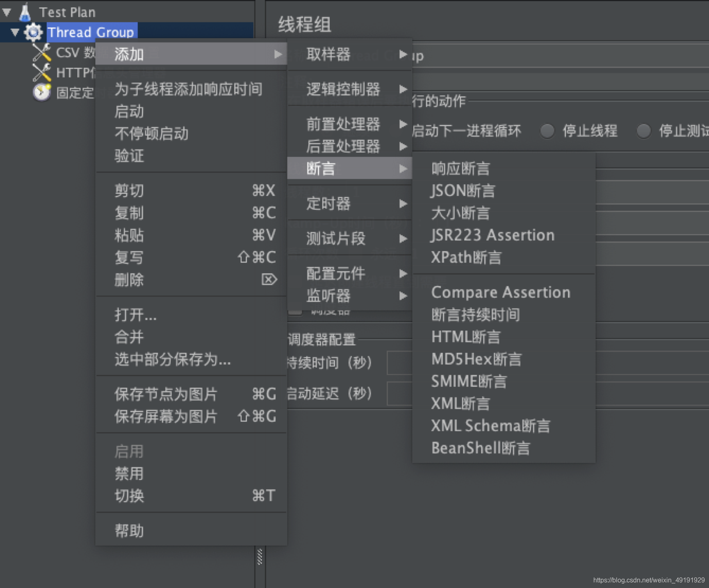
Task: Expand the 前置处理器 submenu
Action: tap(350, 124)
